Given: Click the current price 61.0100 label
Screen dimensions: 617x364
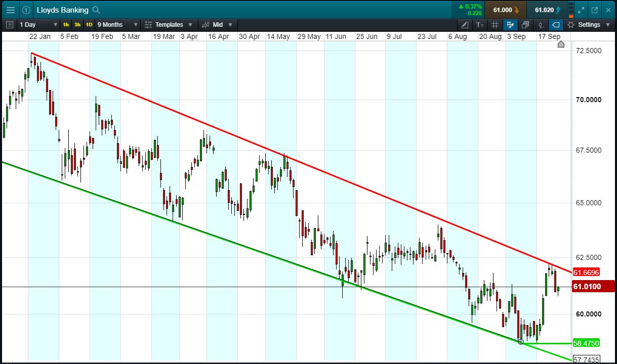Looking at the screenshot, I should coord(593,287).
